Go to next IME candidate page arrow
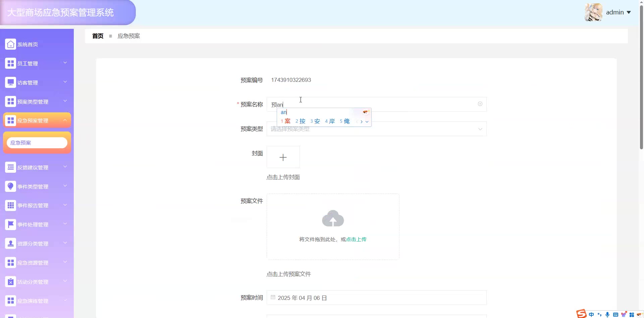This screenshot has width=644, height=318. point(361,121)
